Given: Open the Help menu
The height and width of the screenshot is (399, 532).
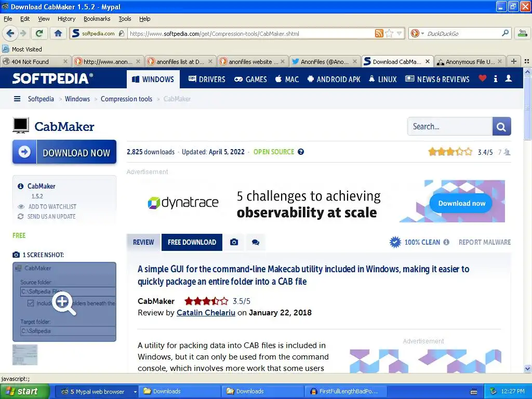Looking at the screenshot, I should [144, 19].
